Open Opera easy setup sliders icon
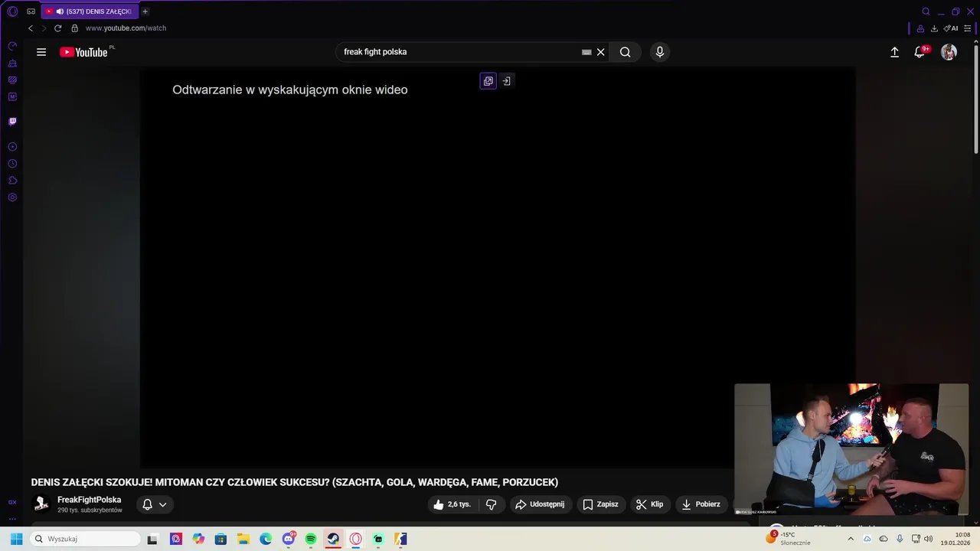 [x=968, y=28]
